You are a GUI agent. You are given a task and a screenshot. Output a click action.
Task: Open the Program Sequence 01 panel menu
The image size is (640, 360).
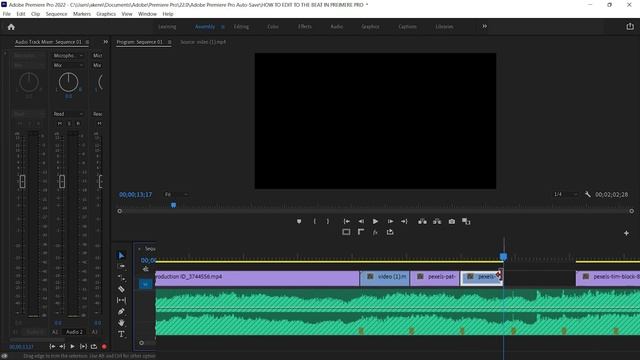(x=169, y=42)
